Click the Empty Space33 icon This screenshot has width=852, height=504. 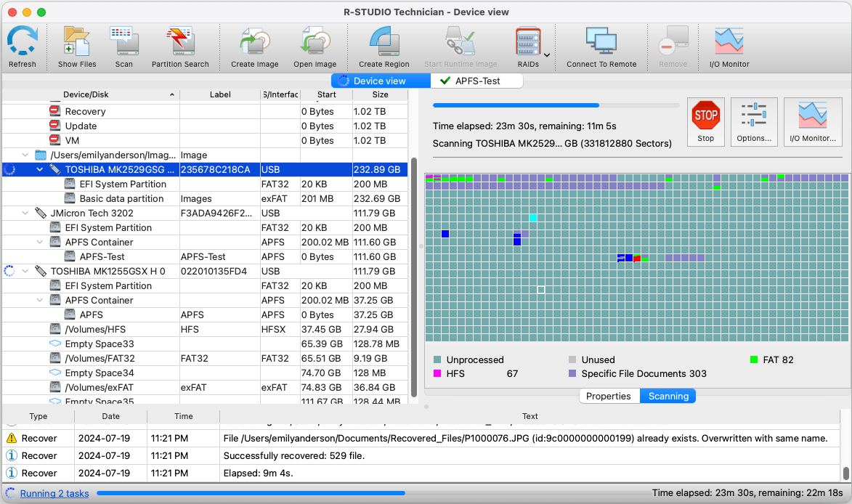point(55,344)
